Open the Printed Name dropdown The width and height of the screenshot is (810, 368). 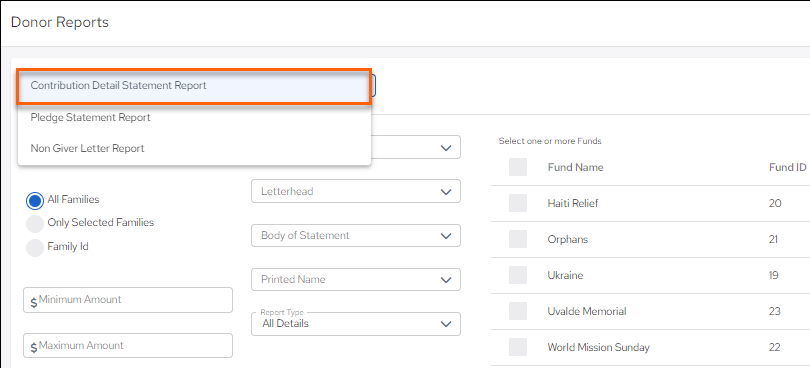355,280
